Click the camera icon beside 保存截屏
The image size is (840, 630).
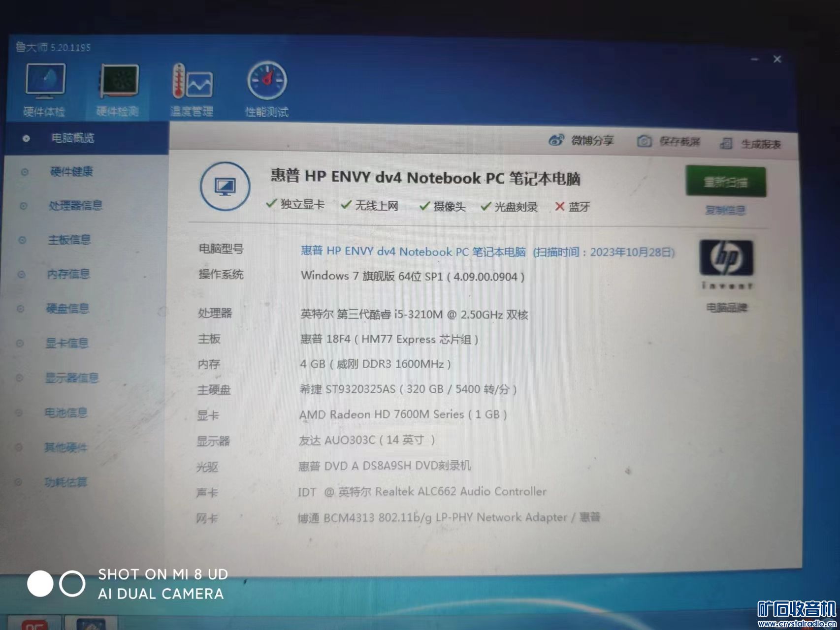point(644,141)
